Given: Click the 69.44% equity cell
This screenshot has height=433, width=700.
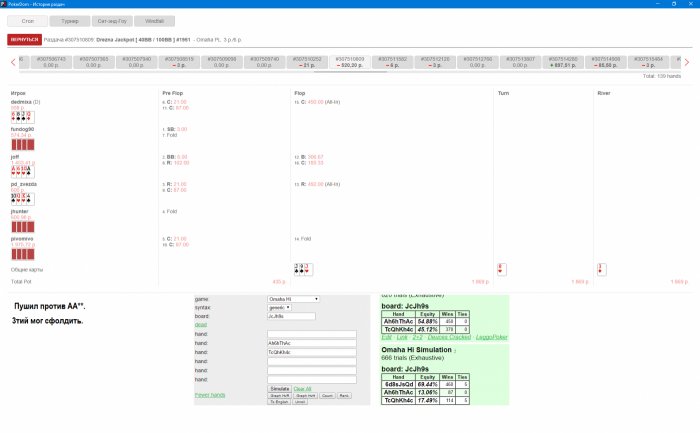Looking at the screenshot, I should point(427,384).
